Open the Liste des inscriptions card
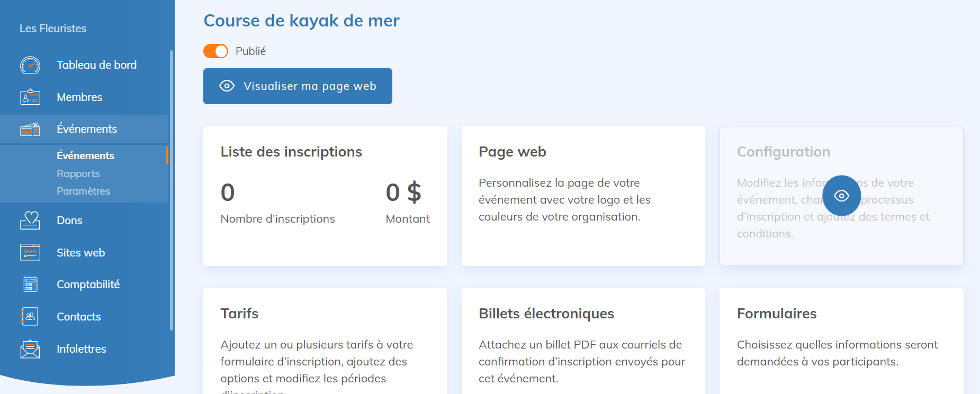This screenshot has height=394, width=980. click(325, 196)
